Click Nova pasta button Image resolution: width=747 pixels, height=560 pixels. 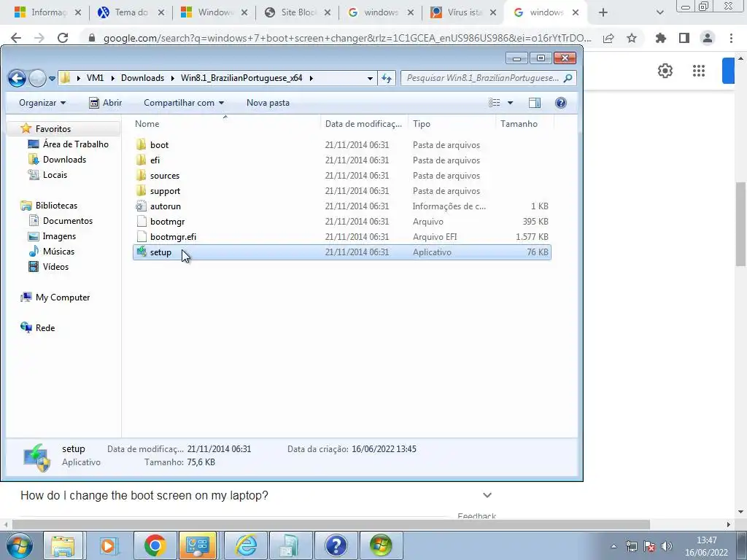[268, 103]
